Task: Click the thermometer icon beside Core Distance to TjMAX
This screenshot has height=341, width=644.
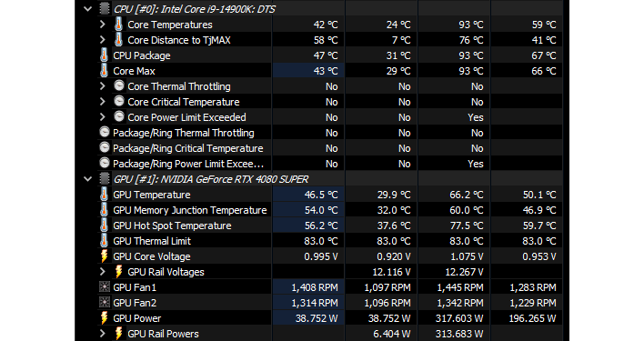Action: tap(118, 40)
